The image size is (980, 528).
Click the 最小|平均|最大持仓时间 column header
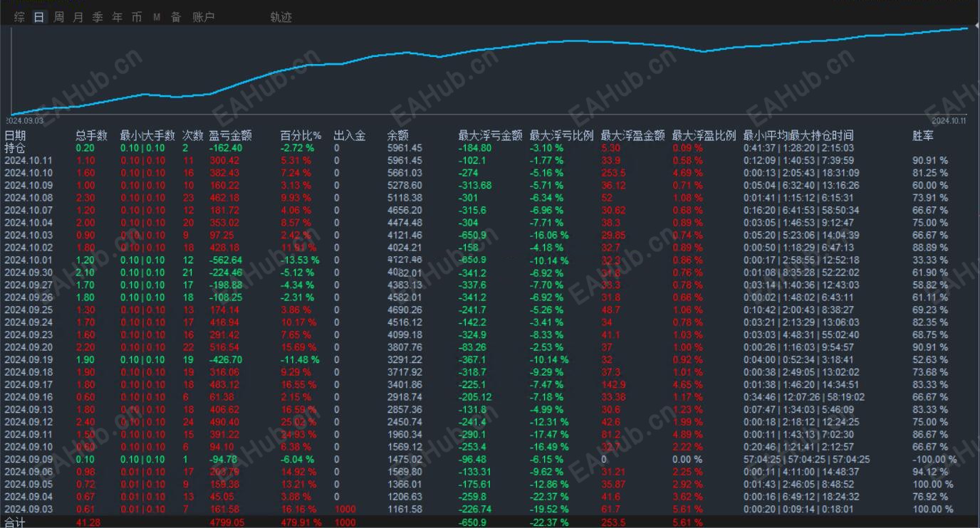(798, 135)
